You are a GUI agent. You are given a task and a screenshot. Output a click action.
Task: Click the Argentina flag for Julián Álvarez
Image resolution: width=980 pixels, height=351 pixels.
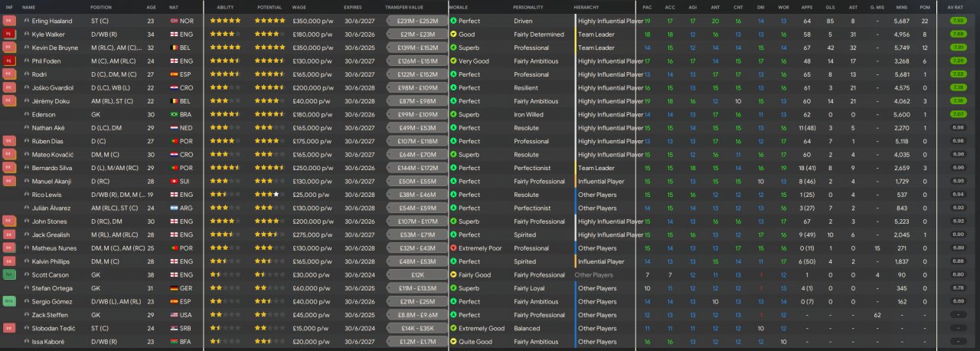coord(173,208)
